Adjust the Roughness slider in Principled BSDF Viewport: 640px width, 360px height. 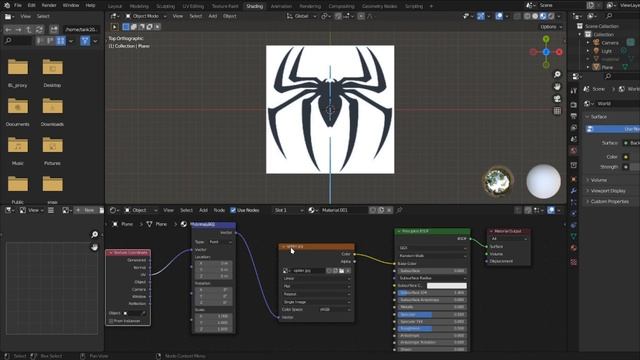[432, 329]
